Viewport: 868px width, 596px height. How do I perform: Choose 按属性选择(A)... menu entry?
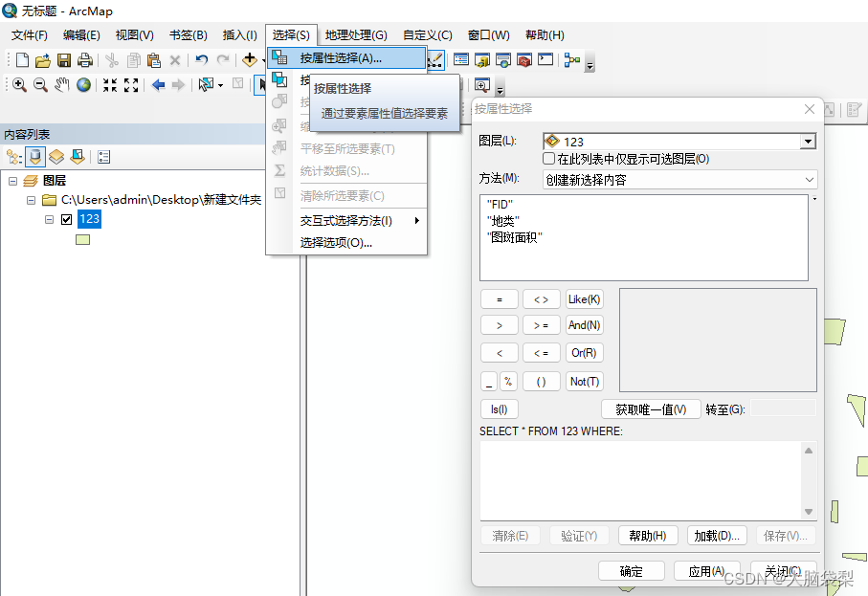(346, 58)
